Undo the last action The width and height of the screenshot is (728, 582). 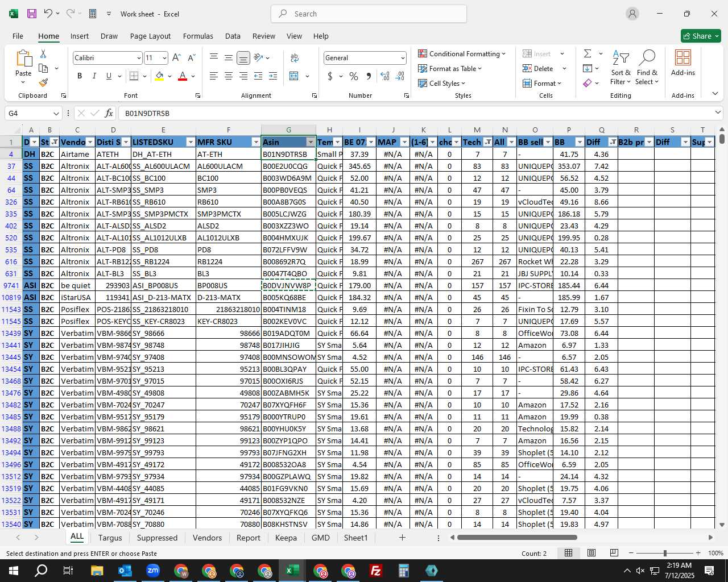coord(48,14)
